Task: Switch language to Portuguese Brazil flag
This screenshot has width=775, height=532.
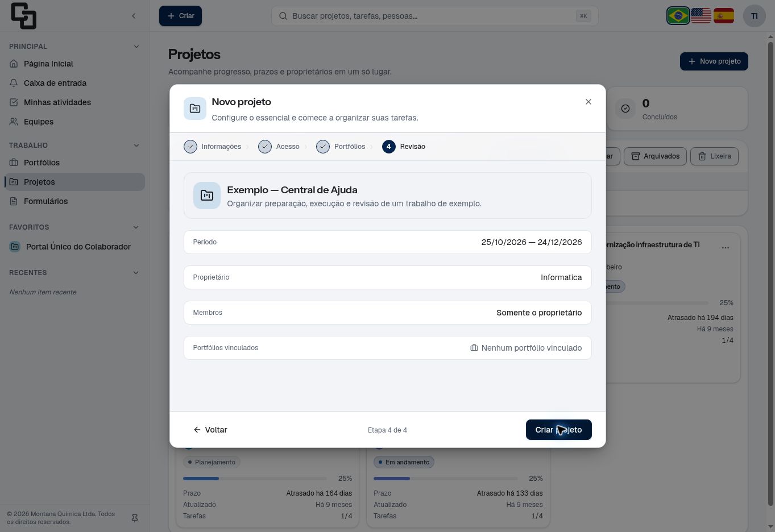Action: [678, 16]
